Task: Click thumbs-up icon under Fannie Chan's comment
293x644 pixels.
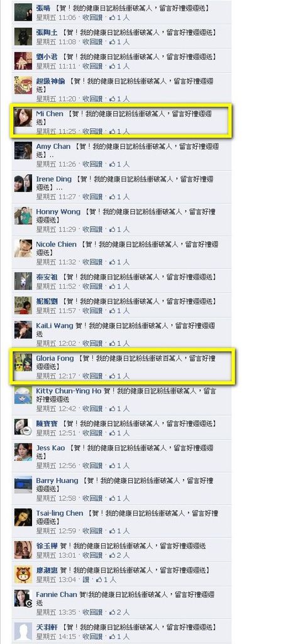Action: [113, 613]
